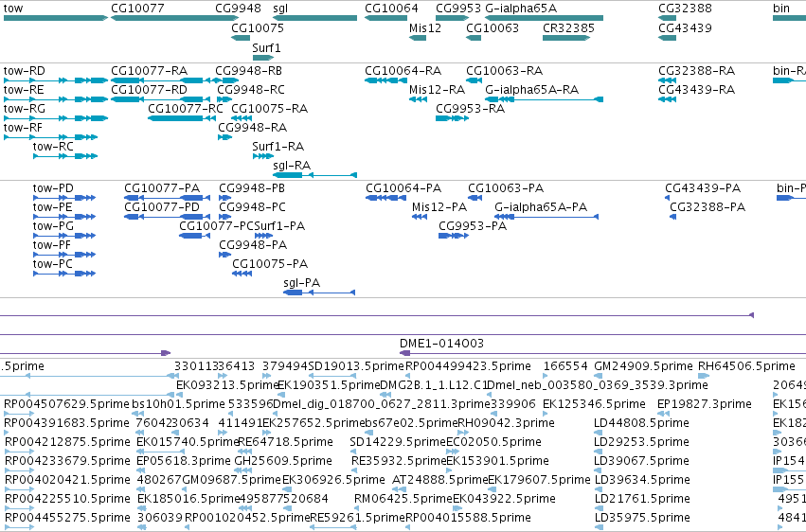Click the tow-RG transcript label
The height and width of the screenshot is (532, 806).
[x=25, y=109]
